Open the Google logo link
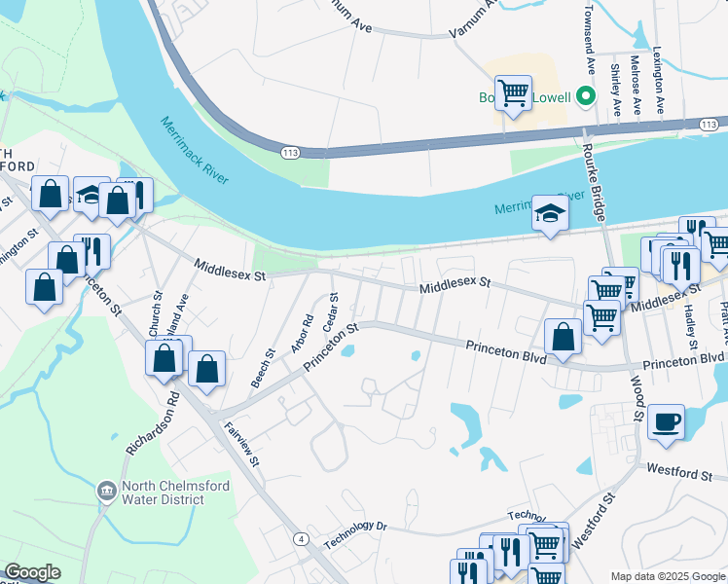Viewport: 728px width, 584px height. (32, 572)
